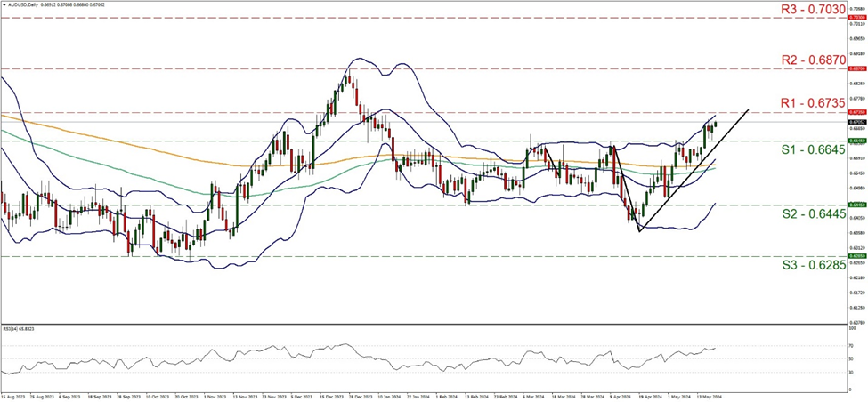Click the green 0.6645 price tag on axis
This screenshot has height=402, width=868.
point(856,141)
